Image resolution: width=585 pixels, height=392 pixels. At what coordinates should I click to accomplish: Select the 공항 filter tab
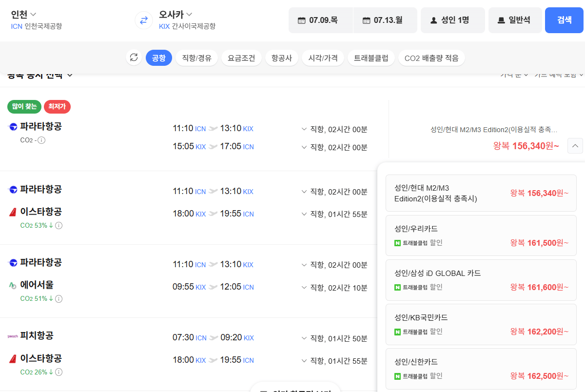[x=158, y=57]
